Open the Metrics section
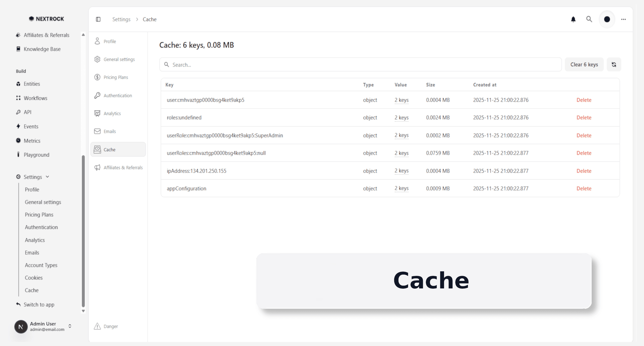 point(32,141)
